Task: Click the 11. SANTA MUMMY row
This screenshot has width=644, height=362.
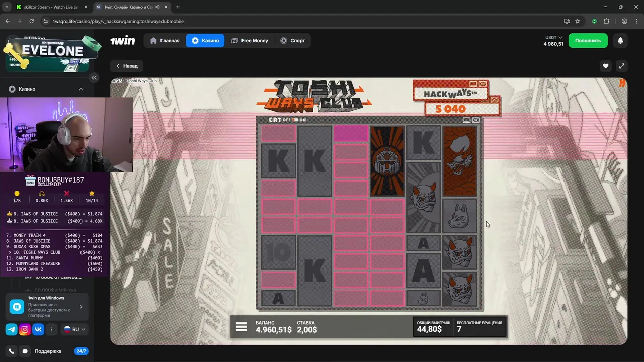Action: point(54,258)
